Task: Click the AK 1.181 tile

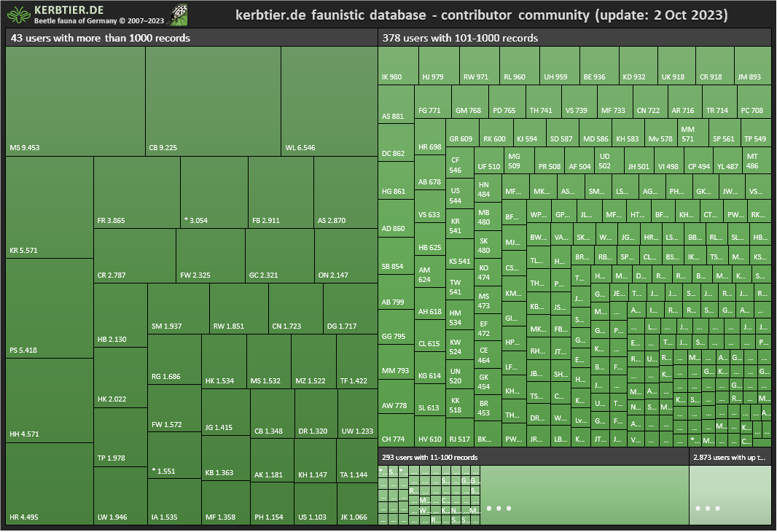Action: click(272, 460)
